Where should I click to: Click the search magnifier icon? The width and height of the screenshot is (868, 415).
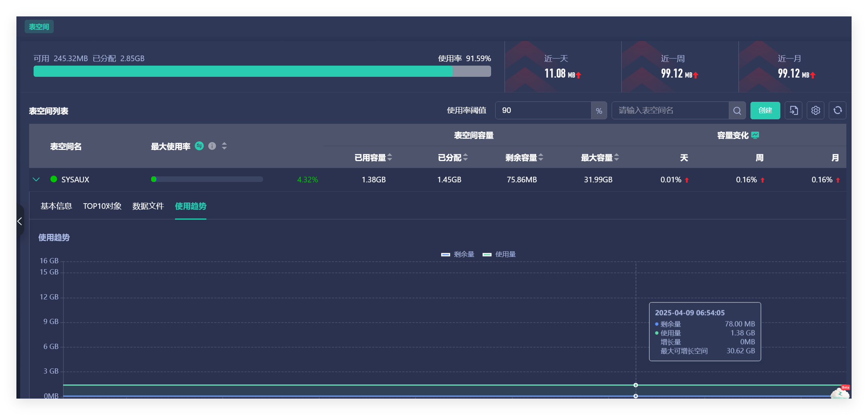pyautogui.click(x=737, y=111)
